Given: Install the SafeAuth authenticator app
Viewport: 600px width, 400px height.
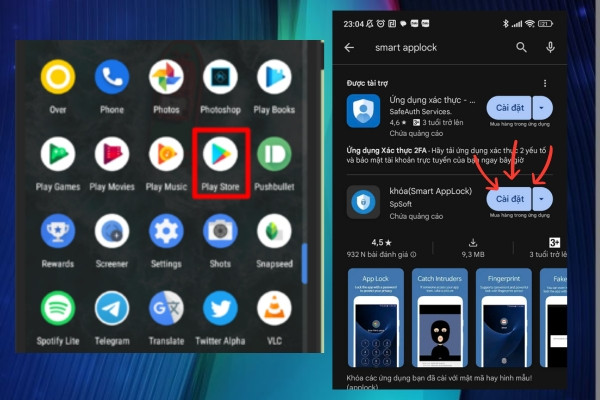Looking at the screenshot, I should 509,108.
